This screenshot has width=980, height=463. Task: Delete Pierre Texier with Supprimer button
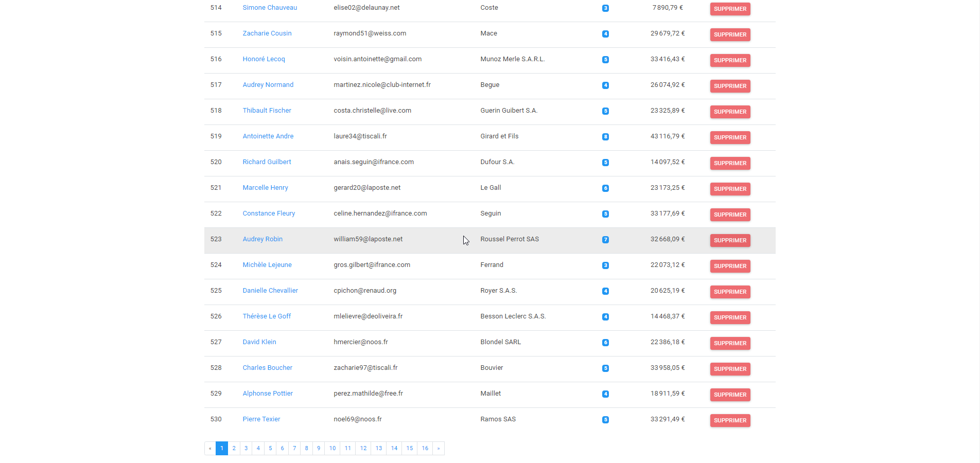click(730, 420)
